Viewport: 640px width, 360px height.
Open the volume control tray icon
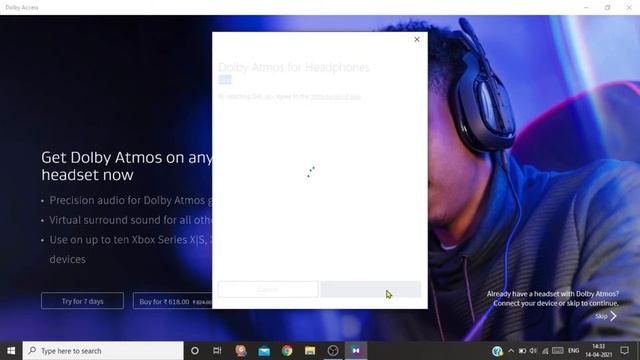point(533,351)
